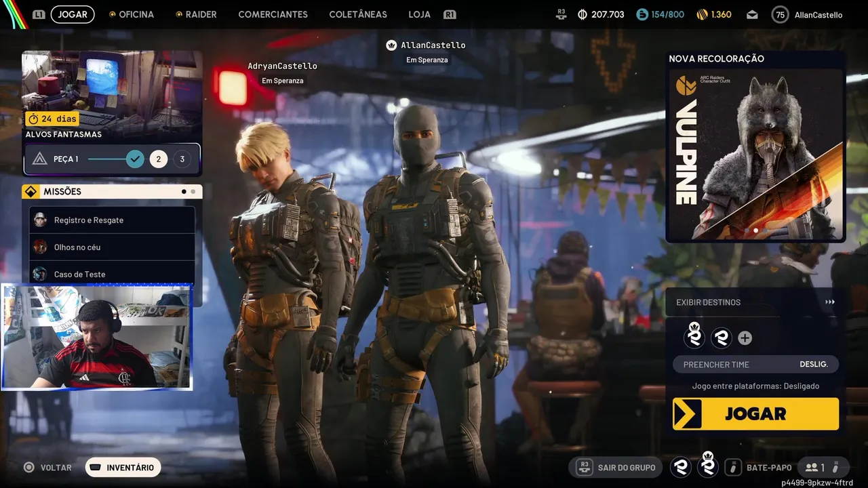Select the third promo carousel dot
Image resolution: width=868 pixels, height=488 pixels.
point(766,230)
